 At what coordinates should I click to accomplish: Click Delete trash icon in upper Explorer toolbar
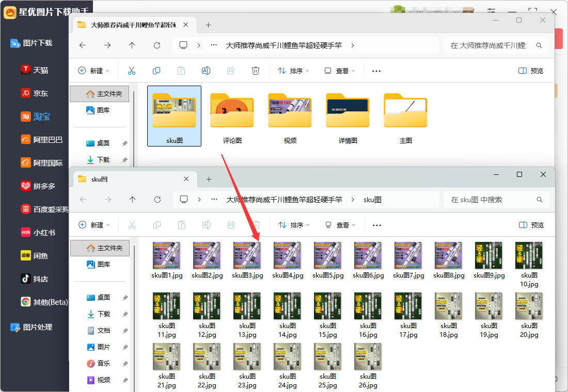(x=256, y=71)
